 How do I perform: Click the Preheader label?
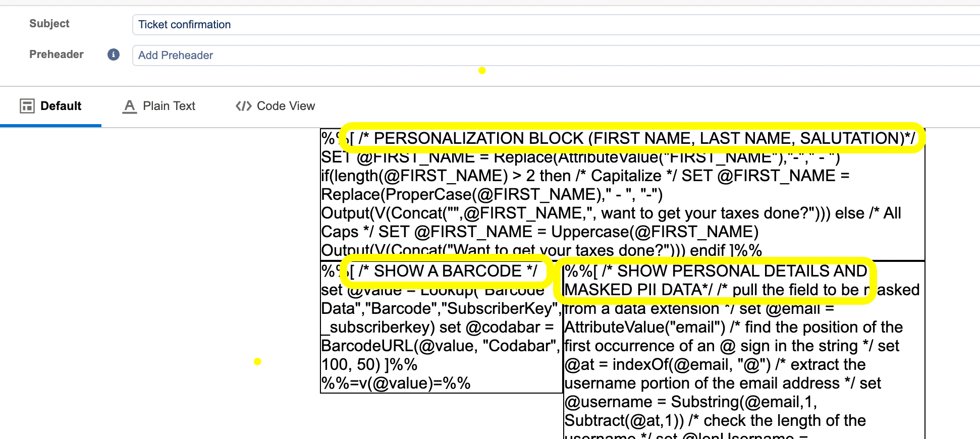57,54
